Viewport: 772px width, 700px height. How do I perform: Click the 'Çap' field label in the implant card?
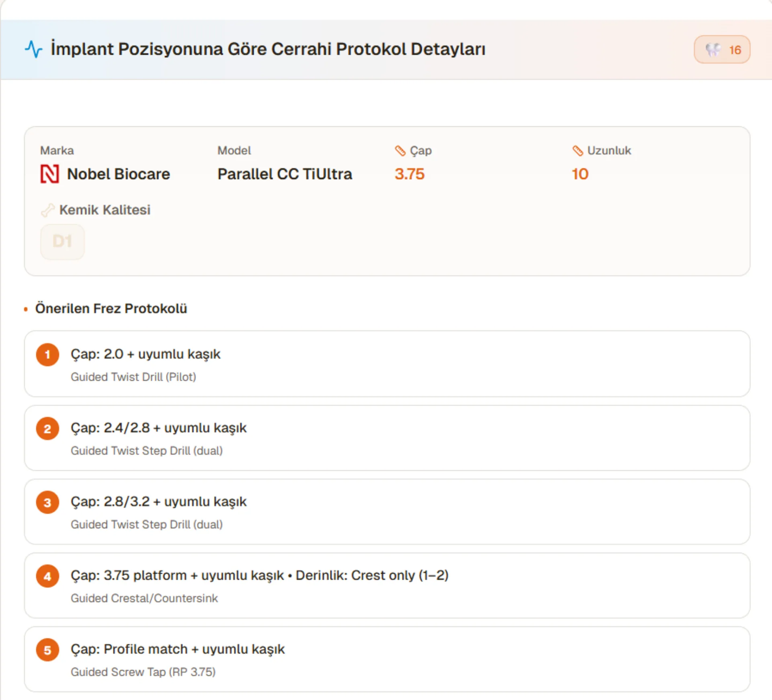421,151
